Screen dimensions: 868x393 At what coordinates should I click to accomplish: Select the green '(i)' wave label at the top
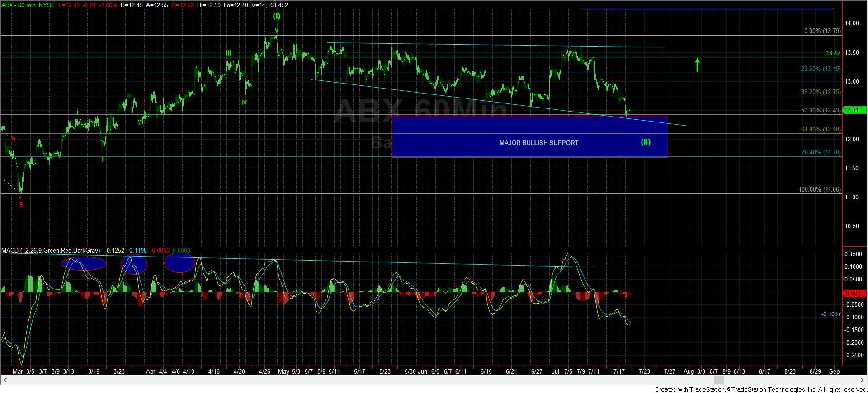pos(276,16)
